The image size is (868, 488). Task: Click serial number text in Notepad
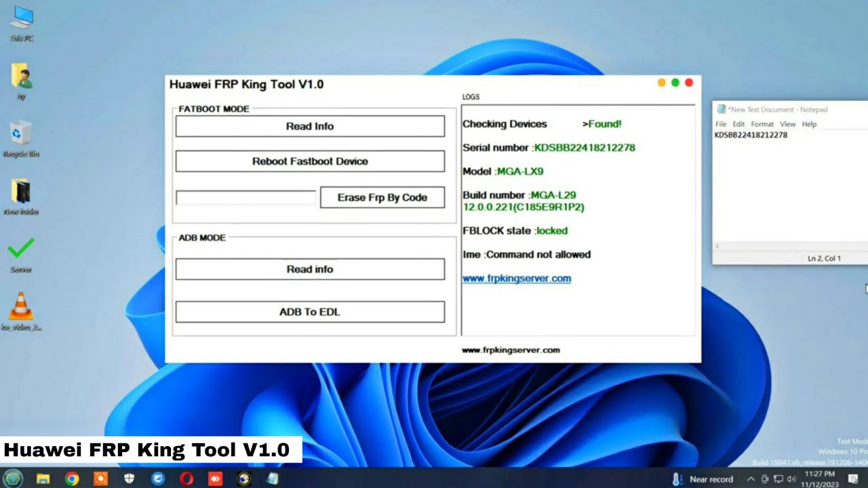pyautogui.click(x=751, y=135)
